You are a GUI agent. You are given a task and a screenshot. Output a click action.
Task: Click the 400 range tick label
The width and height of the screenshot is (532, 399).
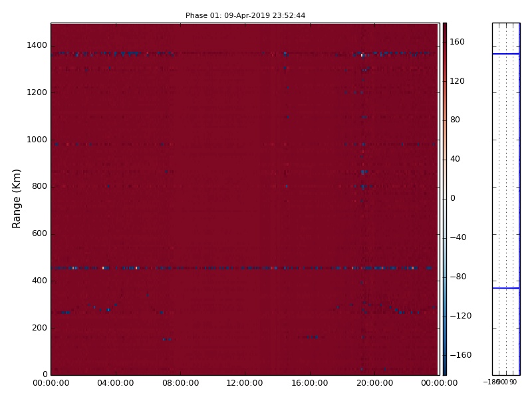click(x=39, y=281)
